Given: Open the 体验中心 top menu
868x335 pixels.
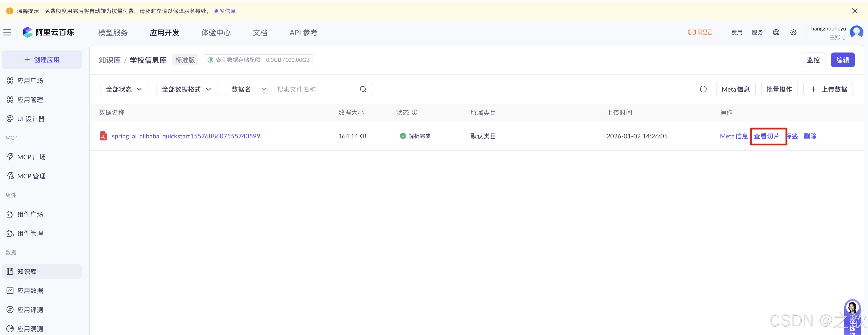Looking at the screenshot, I should 216,33.
